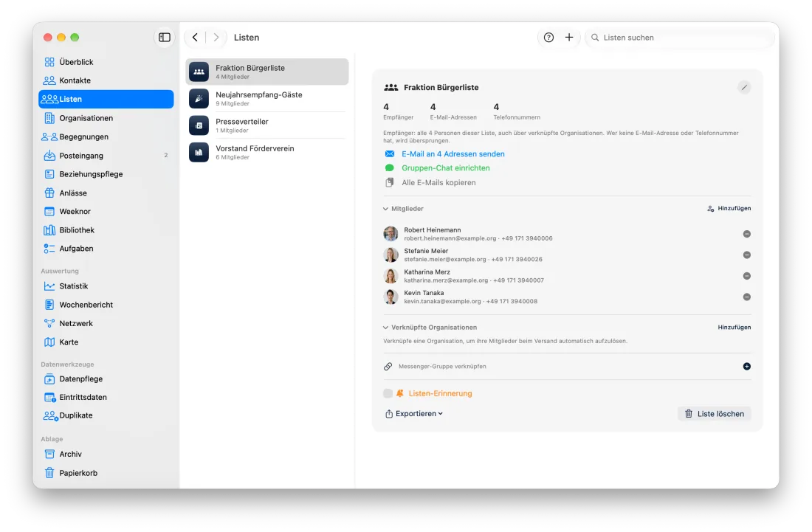Image resolution: width=812 pixels, height=532 pixels.
Task: Open Begegnungen in the sidebar
Action: point(106,137)
